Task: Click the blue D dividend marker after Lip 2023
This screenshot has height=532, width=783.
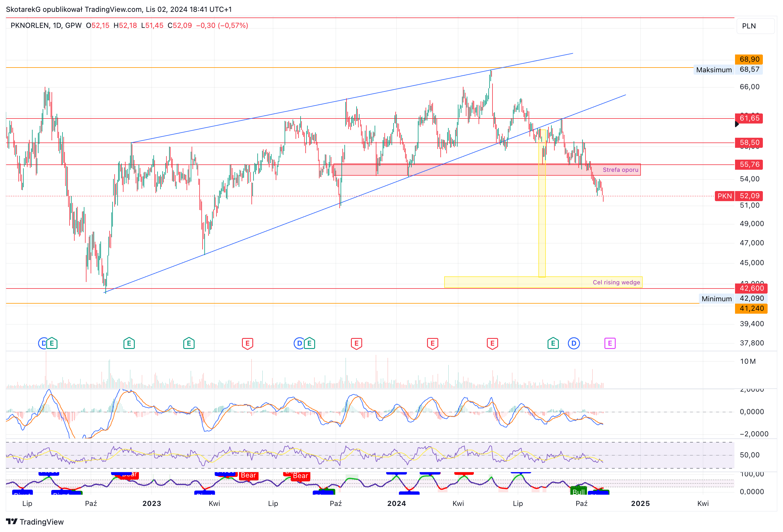Action: pyautogui.click(x=299, y=343)
